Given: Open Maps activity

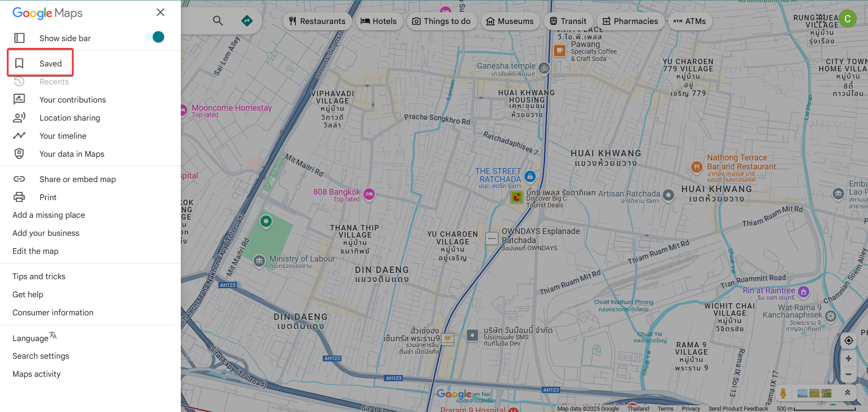Looking at the screenshot, I should 36,374.
